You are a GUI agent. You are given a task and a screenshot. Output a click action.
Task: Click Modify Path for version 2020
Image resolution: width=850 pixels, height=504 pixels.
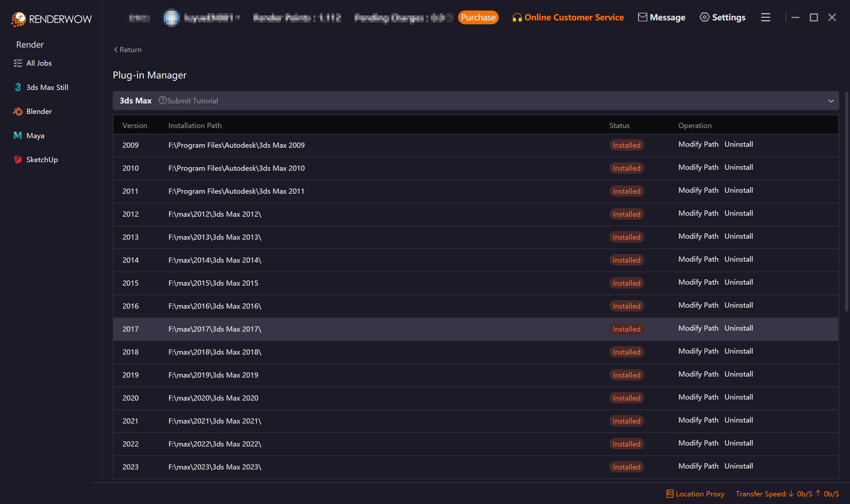(x=698, y=397)
